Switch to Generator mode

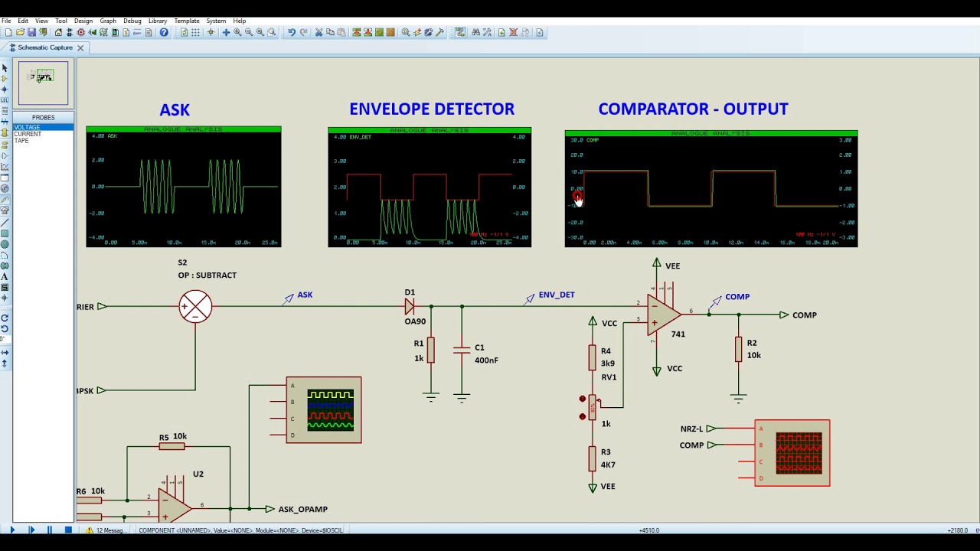tap(5, 188)
